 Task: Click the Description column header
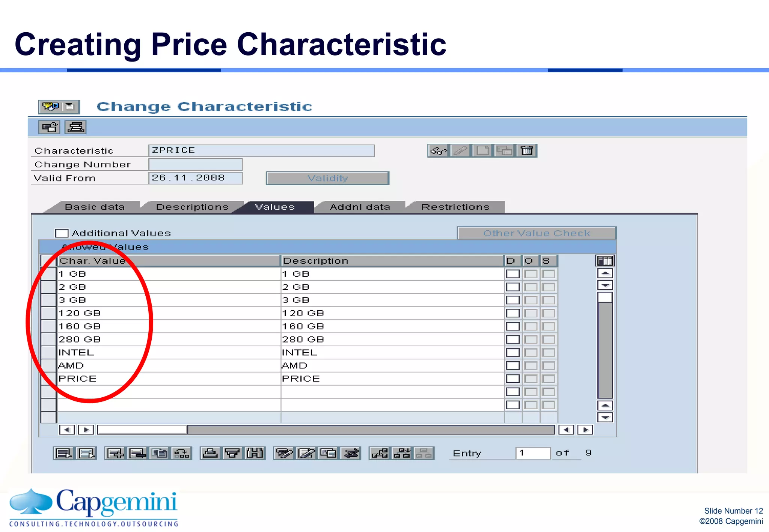coord(392,261)
